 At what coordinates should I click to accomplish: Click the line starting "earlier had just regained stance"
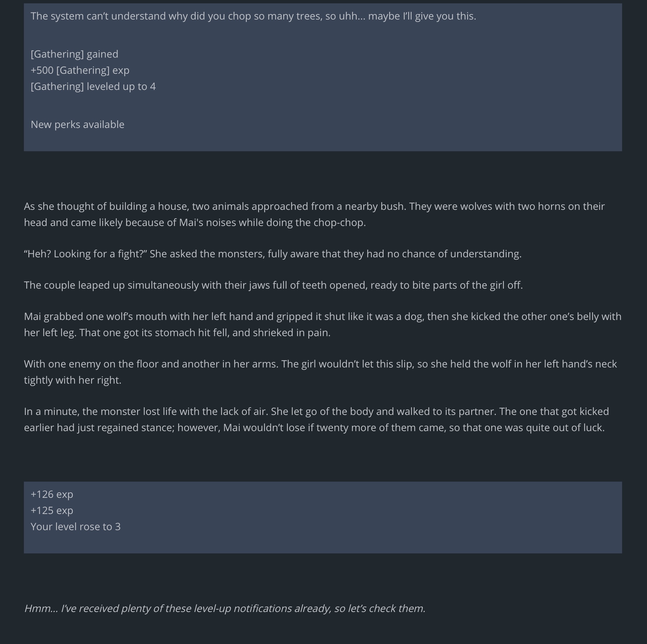(x=314, y=427)
